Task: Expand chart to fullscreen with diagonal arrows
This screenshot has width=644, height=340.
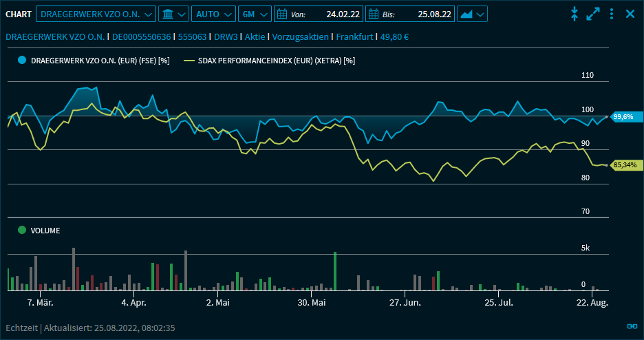Action: (x=593, y=14)
